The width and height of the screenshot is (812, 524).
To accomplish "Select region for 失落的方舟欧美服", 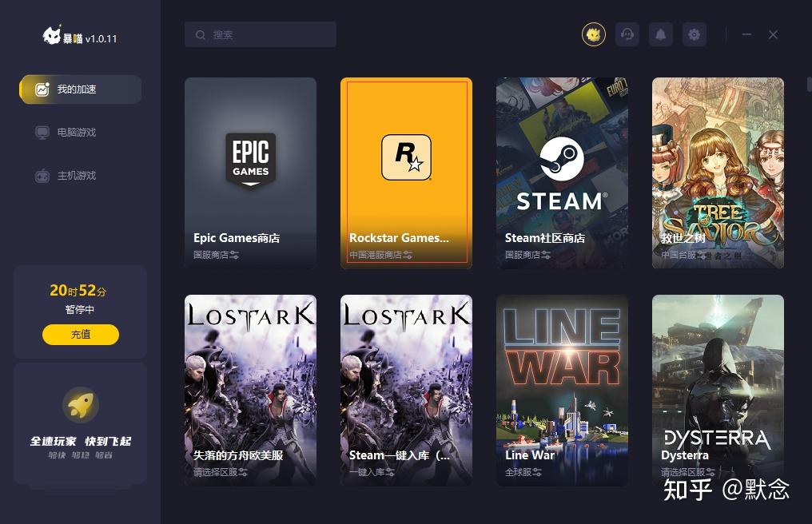I will click(x=243, y=472).
